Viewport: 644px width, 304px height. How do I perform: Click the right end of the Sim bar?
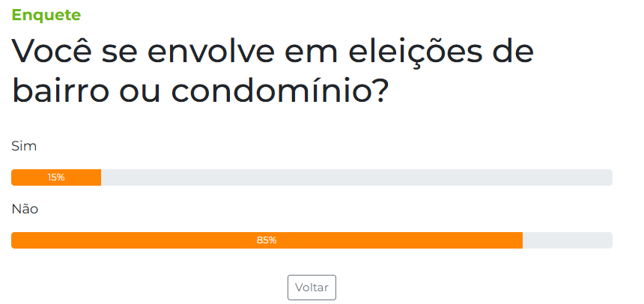(610, 177)
